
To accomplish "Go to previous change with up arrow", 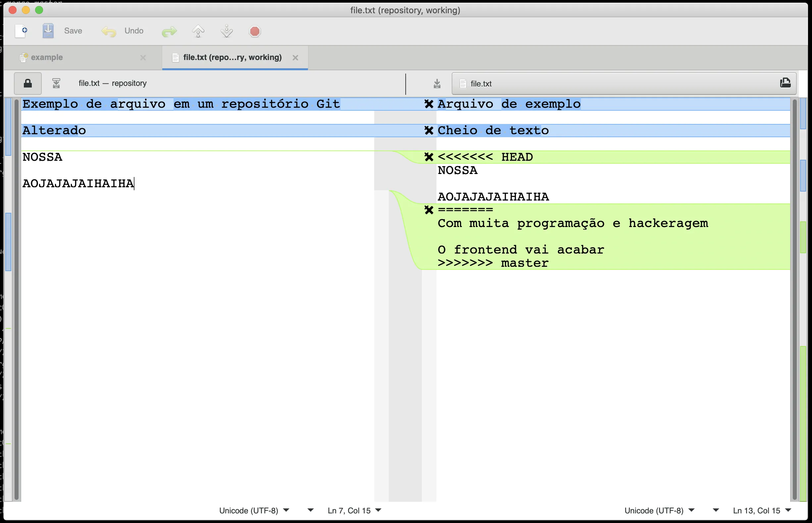I will pos(198,31).
